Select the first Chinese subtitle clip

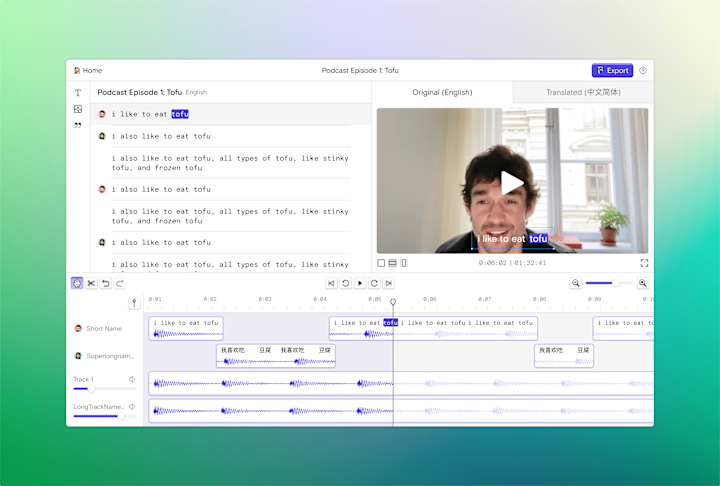click(276, 356)
